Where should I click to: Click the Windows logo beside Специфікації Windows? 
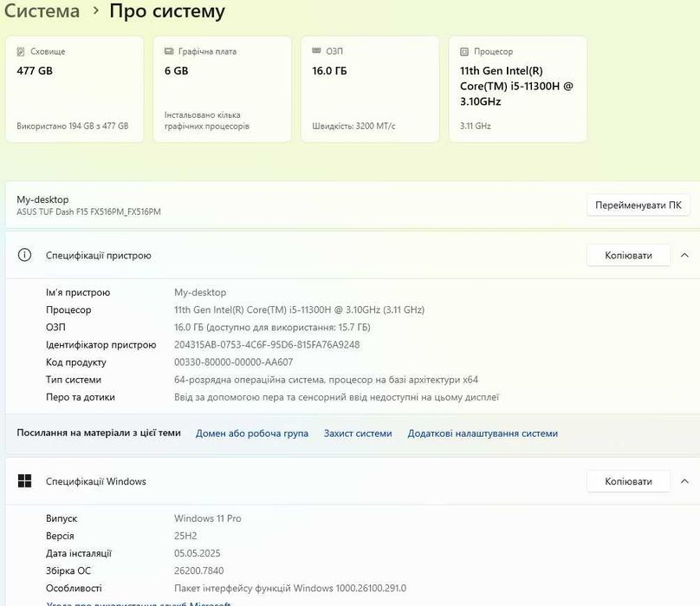[x=24, y=481]
